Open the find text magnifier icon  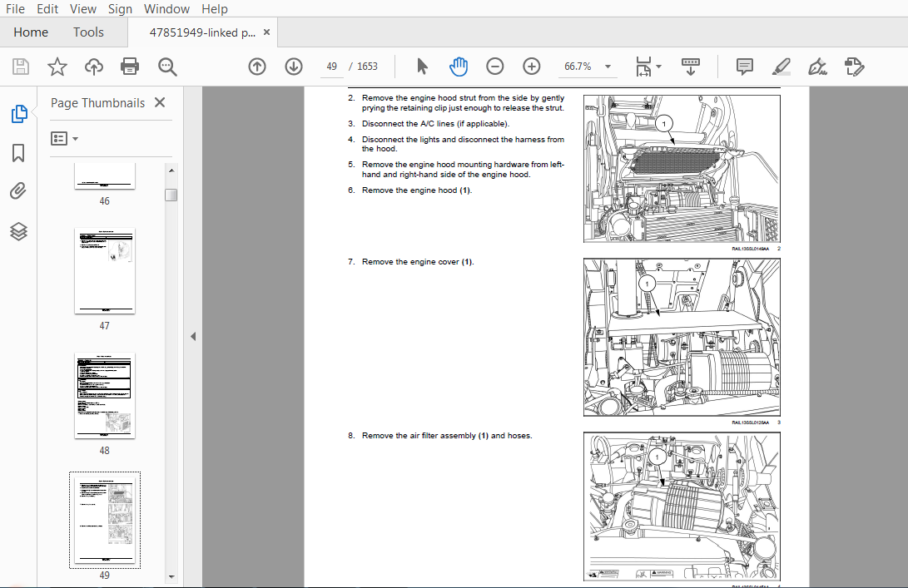[167, 67]
